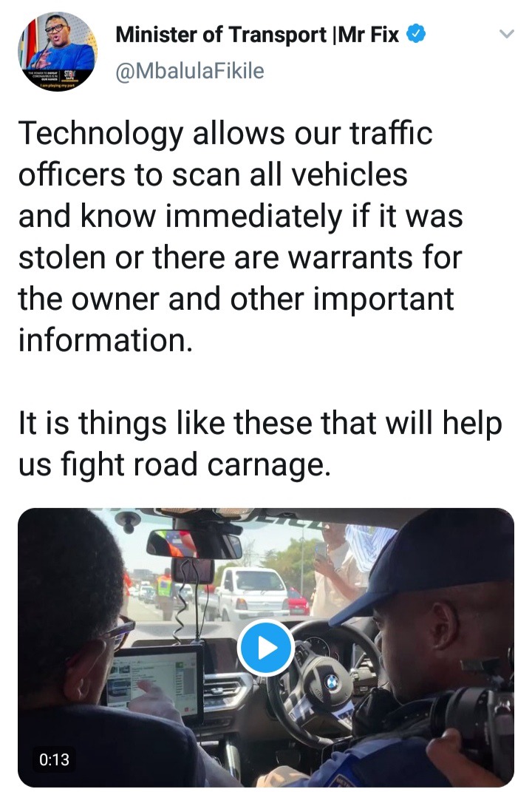Click the word "information." in the tweet

coord(106,340)
